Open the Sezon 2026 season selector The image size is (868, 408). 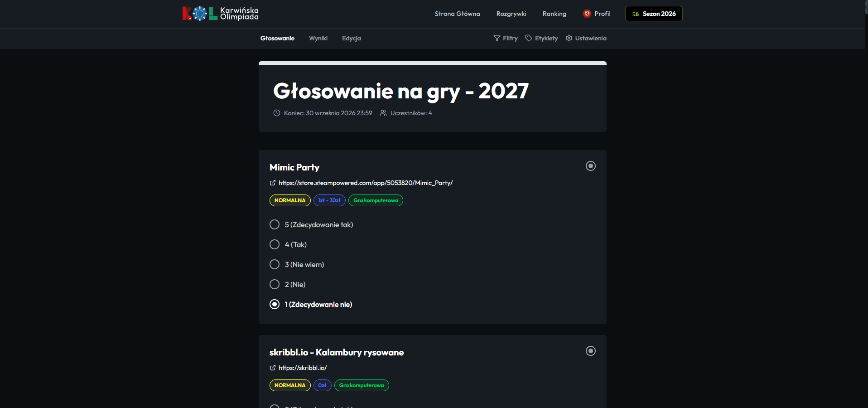(654, 14)
